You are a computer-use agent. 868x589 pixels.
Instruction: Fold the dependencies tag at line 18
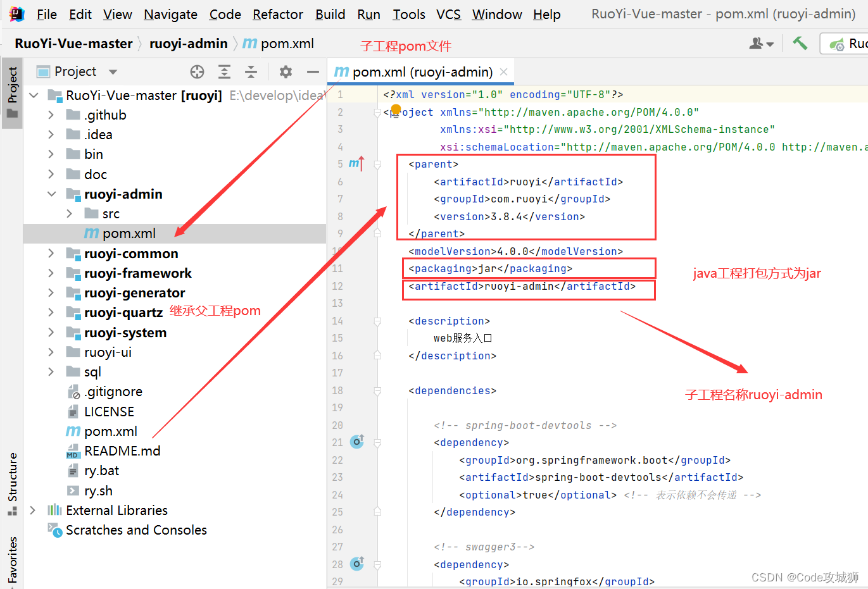pos(377,391)
